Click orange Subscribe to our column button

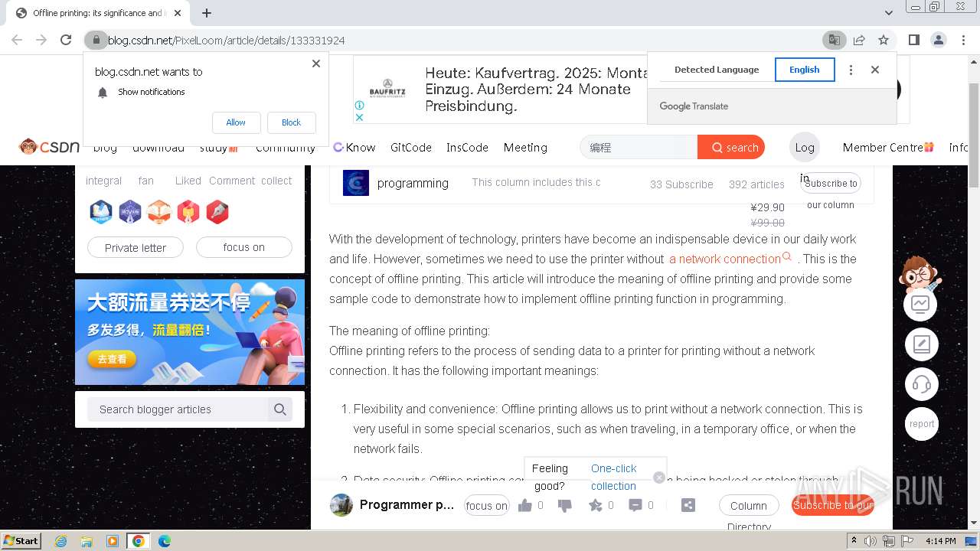(832, 505)
